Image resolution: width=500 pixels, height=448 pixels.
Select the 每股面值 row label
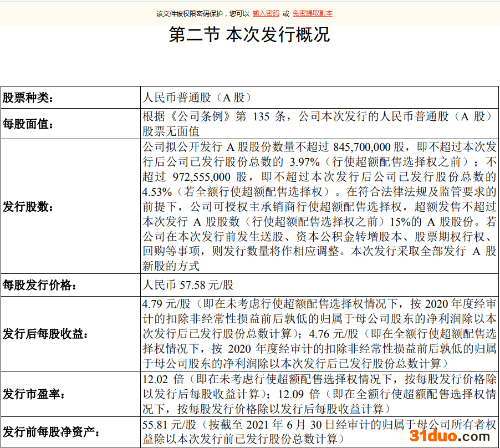coord(28,124)
